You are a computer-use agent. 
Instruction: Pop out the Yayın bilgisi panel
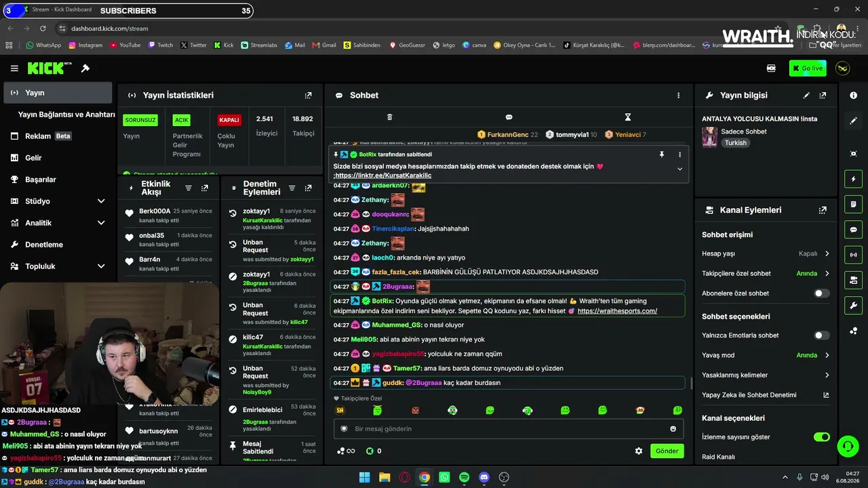(x=823, y=96)
